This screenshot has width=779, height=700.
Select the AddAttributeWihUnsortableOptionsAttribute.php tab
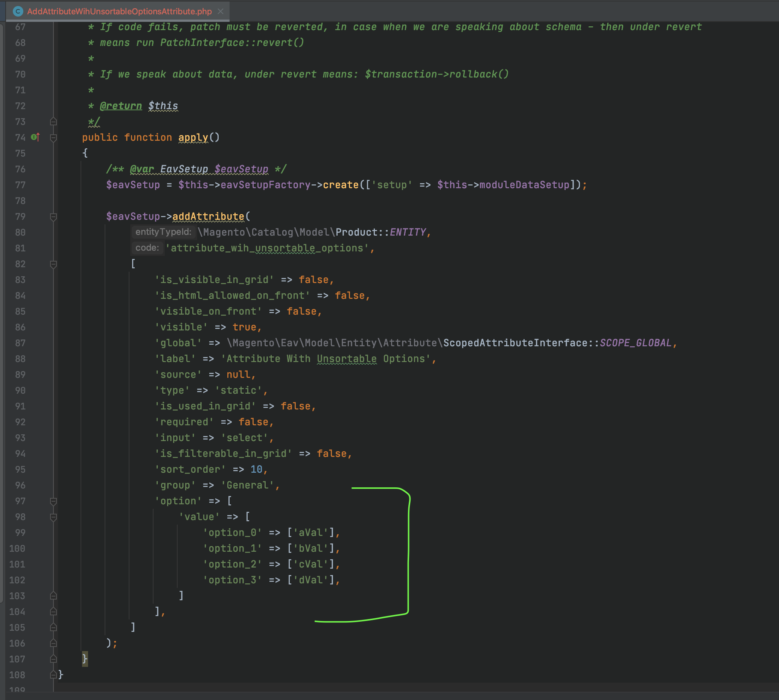click(x=118, y=11)
